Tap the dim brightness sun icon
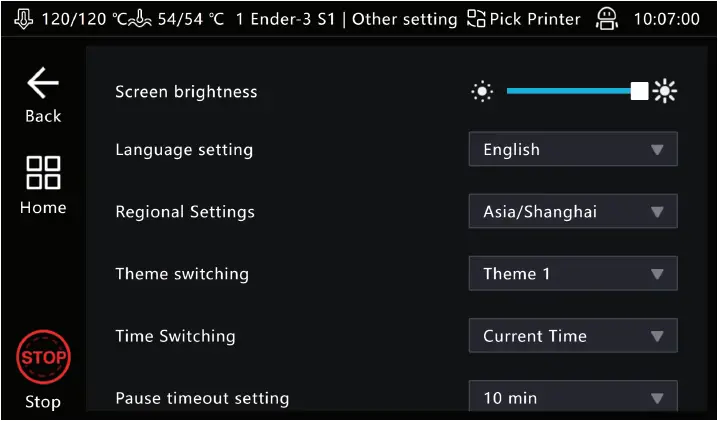Viewport: 720px width, 421px height. pos(483,92)
